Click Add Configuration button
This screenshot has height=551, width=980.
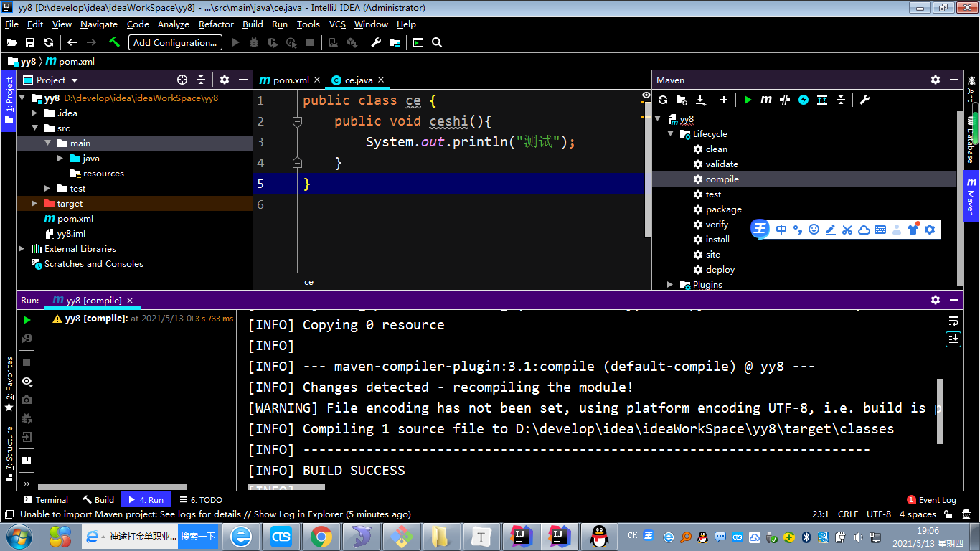tap(175, 42)
